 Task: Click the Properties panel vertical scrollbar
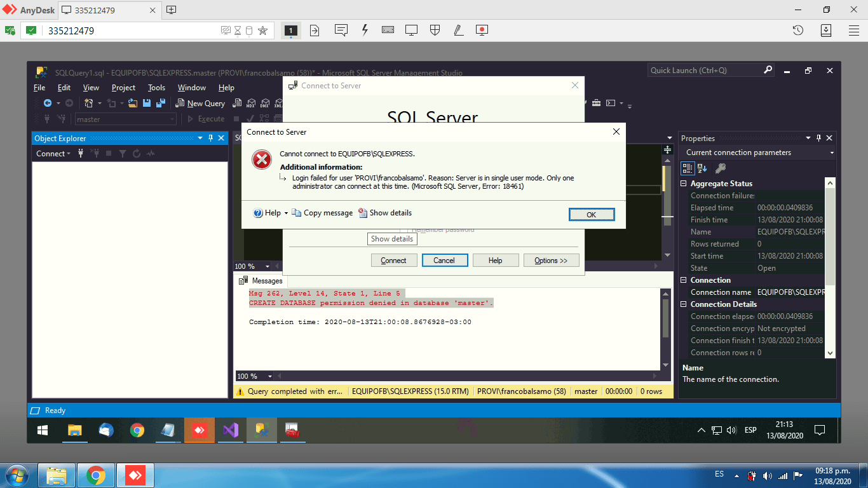click(831, 268)
